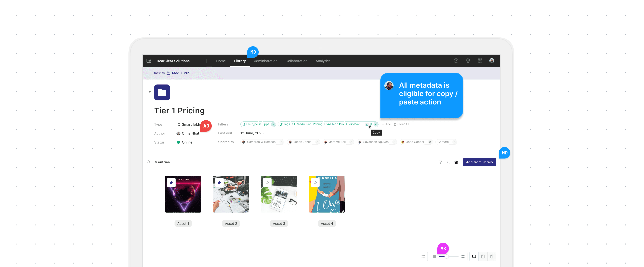Open the Analytics tab
The image size is (644, 267).
323,61
